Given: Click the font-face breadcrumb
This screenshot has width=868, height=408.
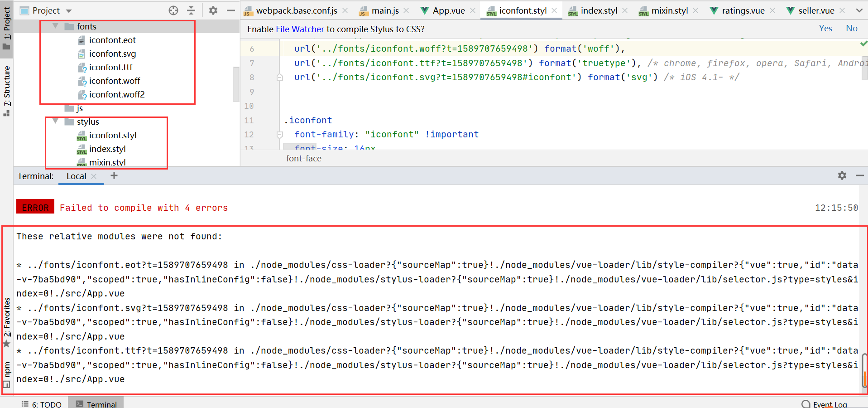Looking at the screenshot, I should click(304, 159).
